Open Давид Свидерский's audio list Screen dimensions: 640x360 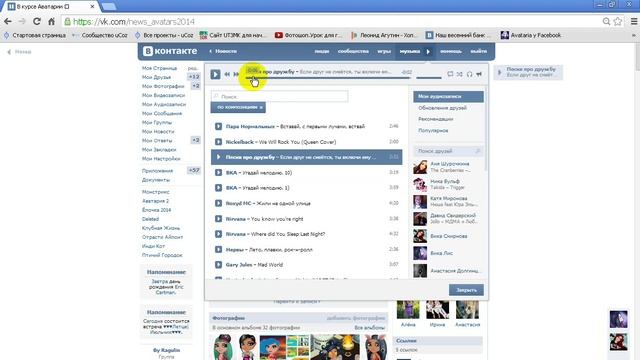(448, 218)
